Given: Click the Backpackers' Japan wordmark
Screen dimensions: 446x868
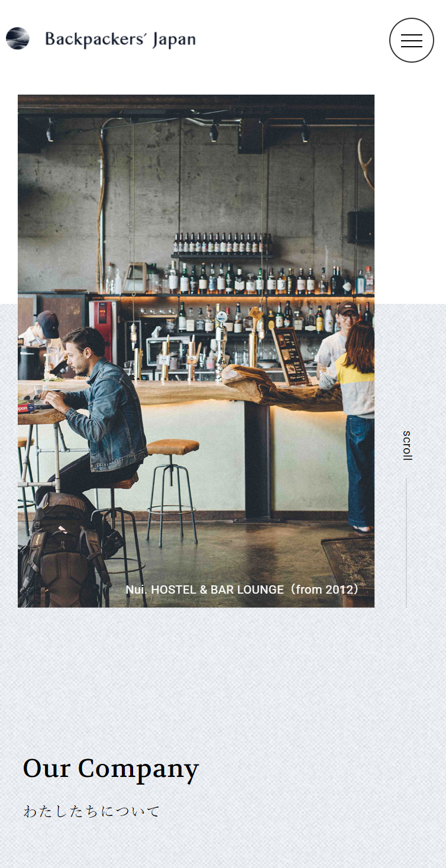Looking at the screenshot, I should [x=120, y=40].
